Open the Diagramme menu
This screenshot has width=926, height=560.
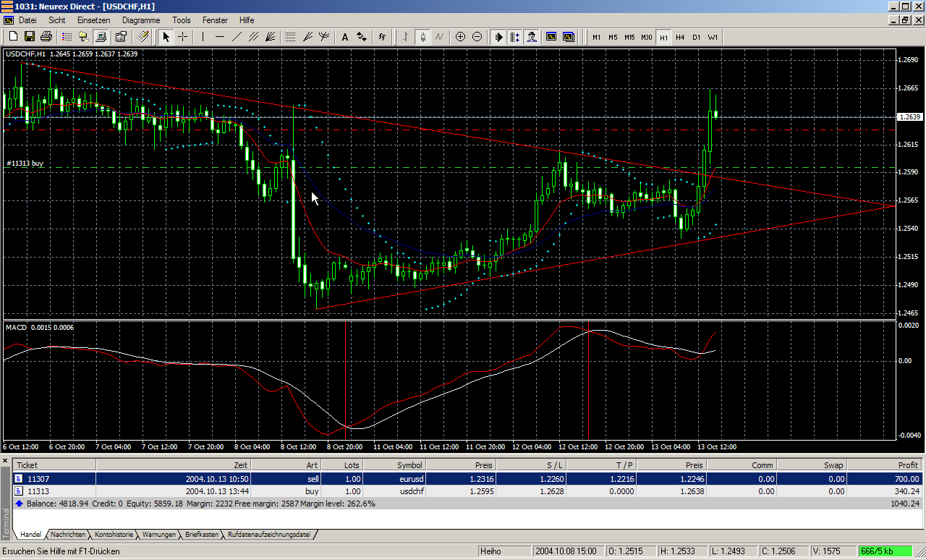[x=141, y=20]
